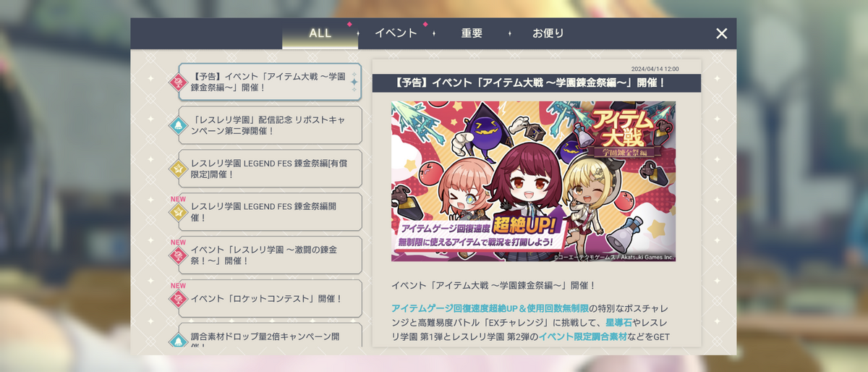Image resolution: width=868 pixels, height=372 pixels.
Task: Open the お便り tab
Action: click(548, 33)
